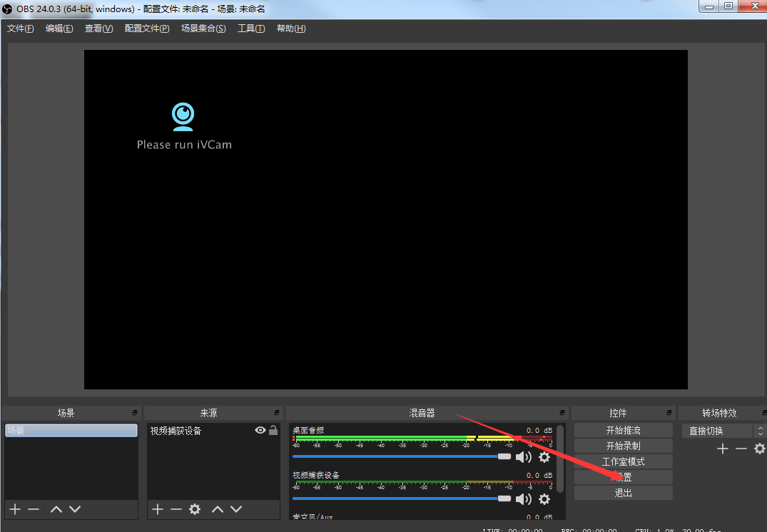The width and height of the screenshot is (767, 532).
Task: Move the selected source down
Action: 236,509
